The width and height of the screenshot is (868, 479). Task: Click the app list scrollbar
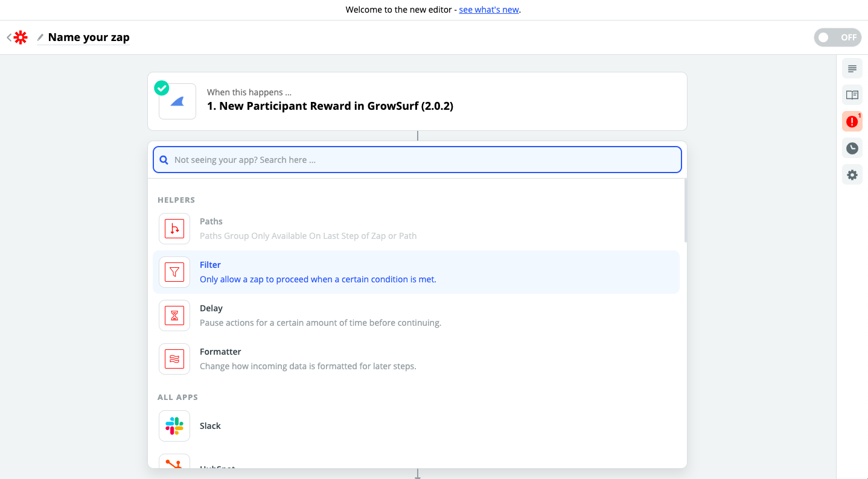click(x=685, y=211)
